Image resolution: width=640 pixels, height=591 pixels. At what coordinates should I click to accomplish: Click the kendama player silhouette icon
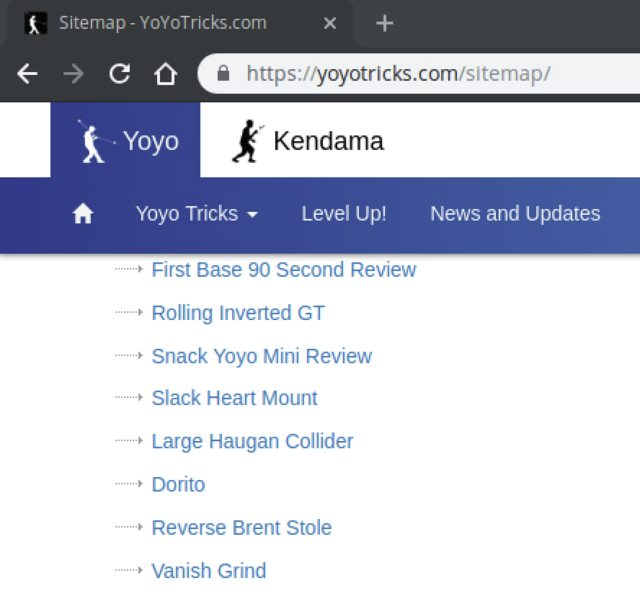pyautogui.click(x=248, y=141)
